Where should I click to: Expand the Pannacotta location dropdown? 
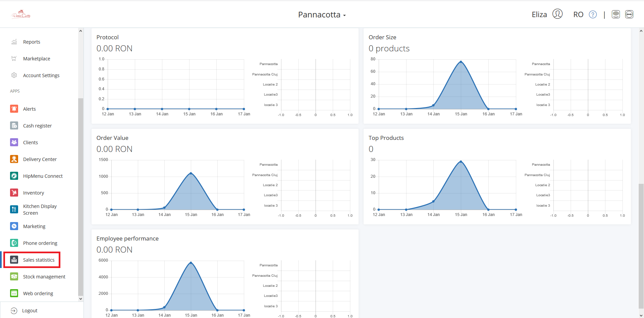pyautogui.click(x=322, y=15)
